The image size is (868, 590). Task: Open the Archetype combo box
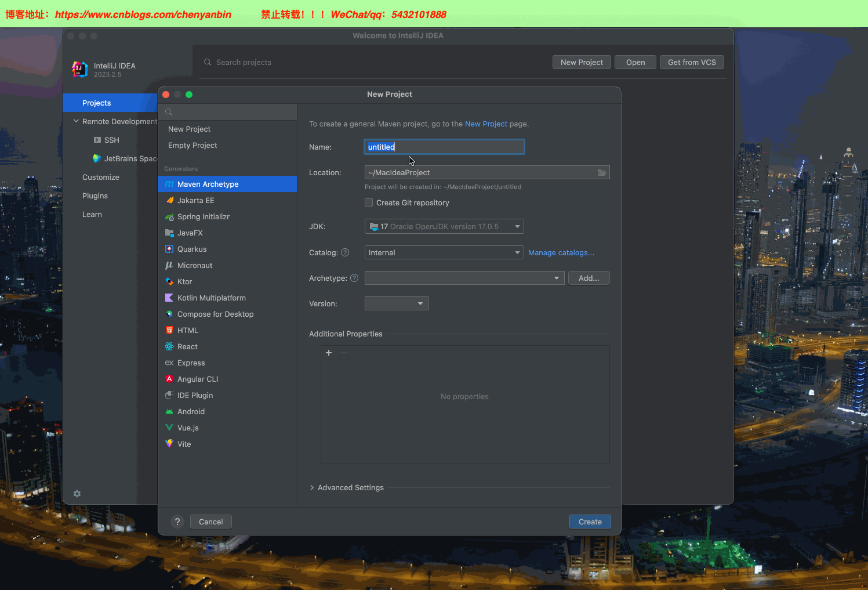[x=464, y=278]
